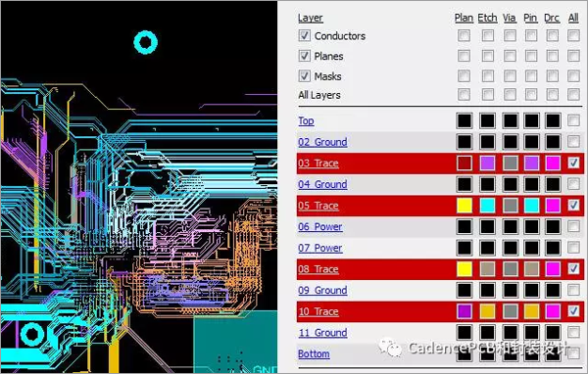Check the All Layers Plan checkbox

tap(464, 94)
